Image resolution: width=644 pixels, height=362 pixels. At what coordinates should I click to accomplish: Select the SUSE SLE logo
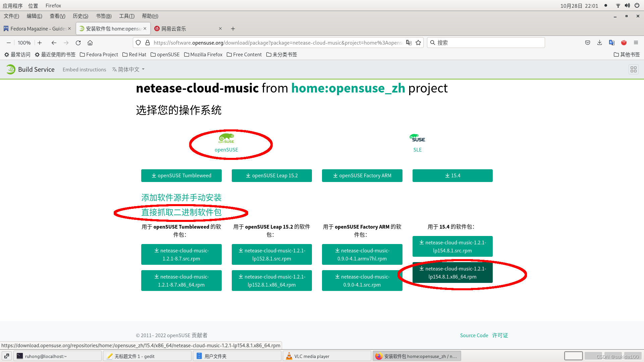click(x=417, y=138)
